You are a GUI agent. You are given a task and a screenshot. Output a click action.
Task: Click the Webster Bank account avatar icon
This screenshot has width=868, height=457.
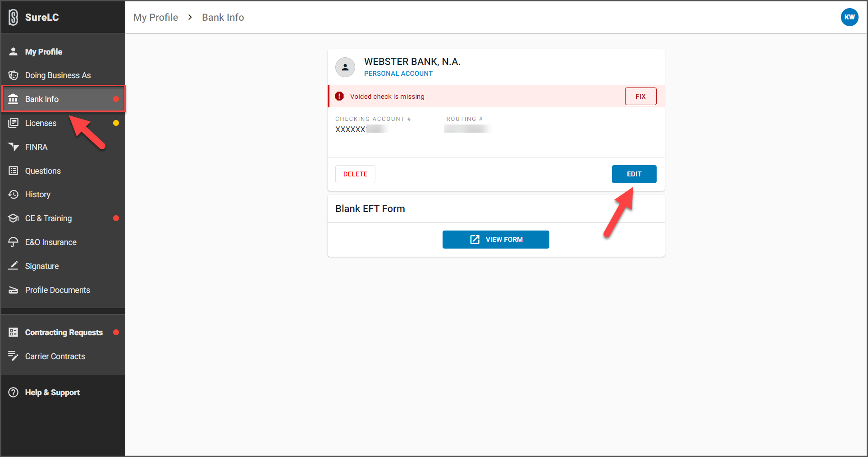tap(345, 67)
